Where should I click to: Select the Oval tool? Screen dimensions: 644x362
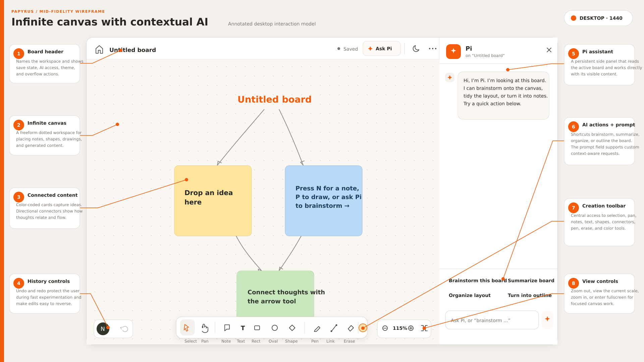274,328
